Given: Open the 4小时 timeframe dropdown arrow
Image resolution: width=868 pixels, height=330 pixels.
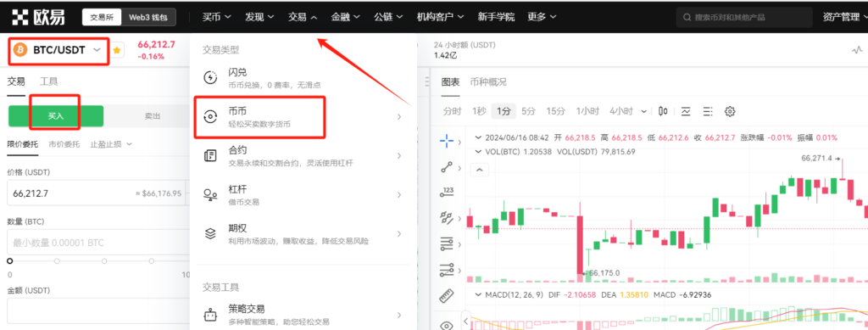Looking at the screenshot, I should (644, 111).
